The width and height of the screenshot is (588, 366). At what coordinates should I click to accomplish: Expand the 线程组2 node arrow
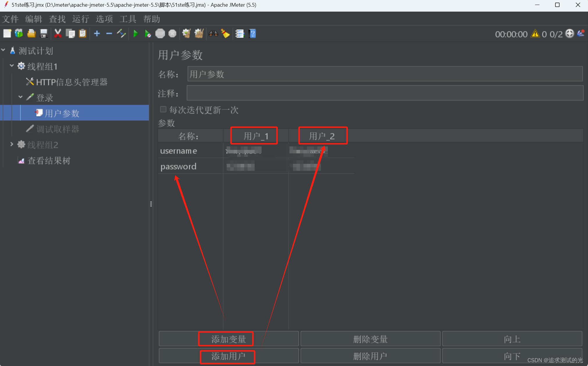click(x=12, y=144)
